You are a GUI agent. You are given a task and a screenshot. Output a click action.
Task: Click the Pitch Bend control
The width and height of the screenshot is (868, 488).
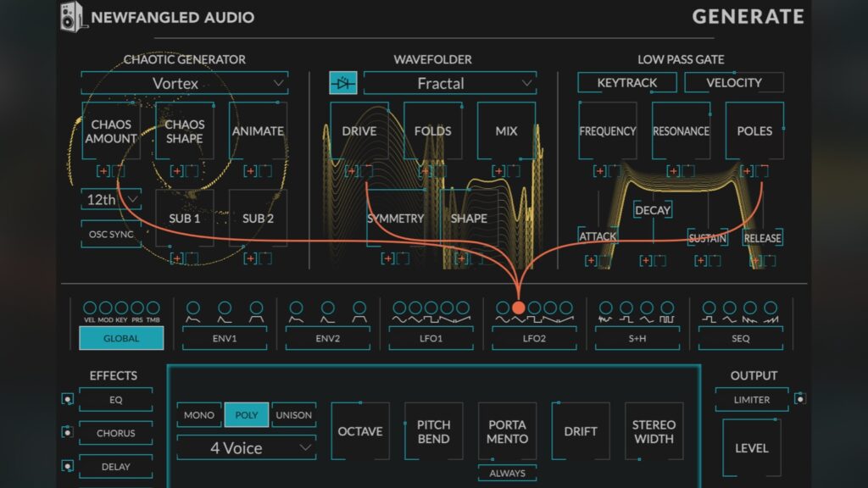coord(433,431)
